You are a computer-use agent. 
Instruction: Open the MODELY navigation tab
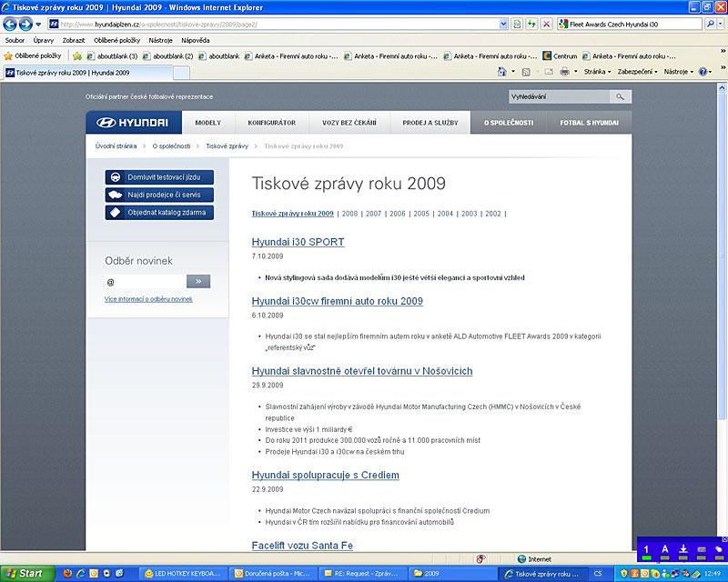tap(208, 123)
